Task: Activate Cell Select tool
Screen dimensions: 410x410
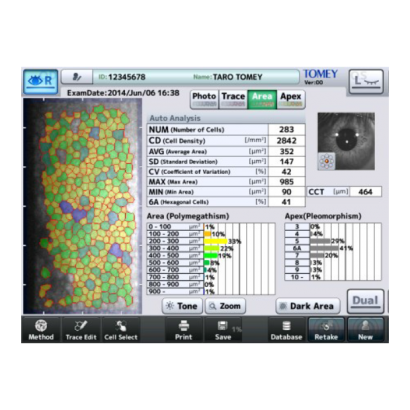Action: 121,330
